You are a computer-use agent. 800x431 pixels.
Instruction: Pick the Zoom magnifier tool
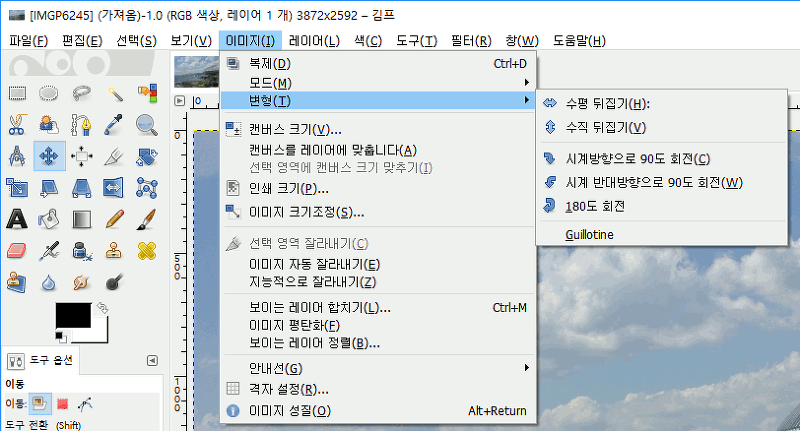coord(147,125)
